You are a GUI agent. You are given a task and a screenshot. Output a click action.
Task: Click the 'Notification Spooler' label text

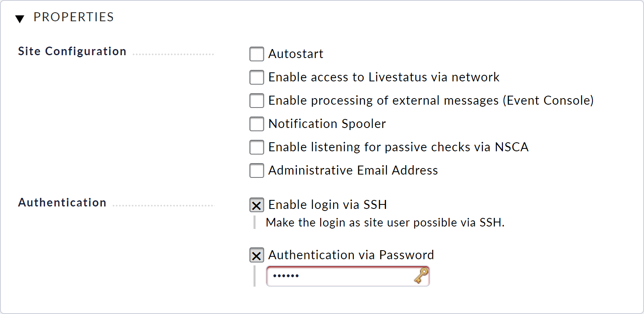tap(327, 124)
